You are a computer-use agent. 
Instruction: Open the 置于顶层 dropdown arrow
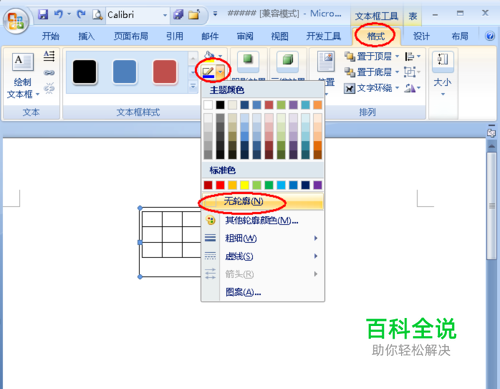coord(397,56)
